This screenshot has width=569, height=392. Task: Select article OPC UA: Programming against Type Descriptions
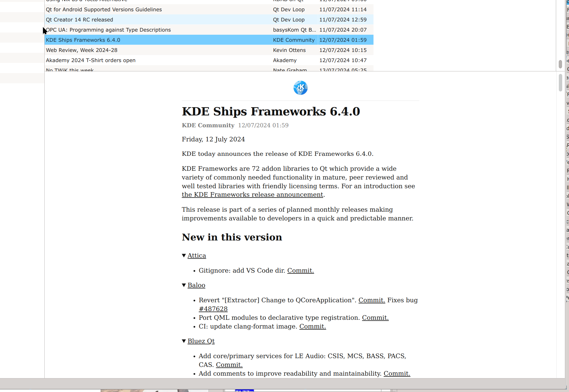click(209, 30)
